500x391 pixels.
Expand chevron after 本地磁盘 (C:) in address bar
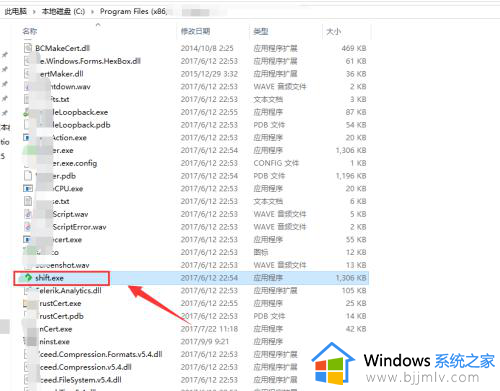tap(92, 12)
